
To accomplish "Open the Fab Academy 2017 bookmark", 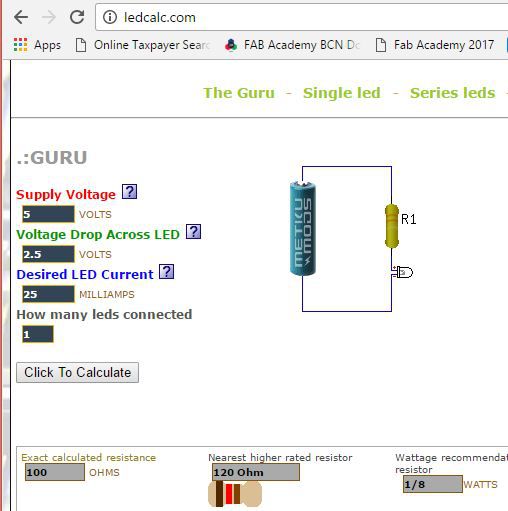I will pos(435,45).
